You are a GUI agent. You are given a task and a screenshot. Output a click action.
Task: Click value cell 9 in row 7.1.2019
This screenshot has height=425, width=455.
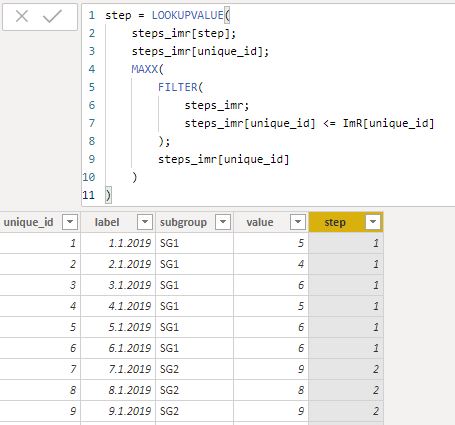(271, 369)
